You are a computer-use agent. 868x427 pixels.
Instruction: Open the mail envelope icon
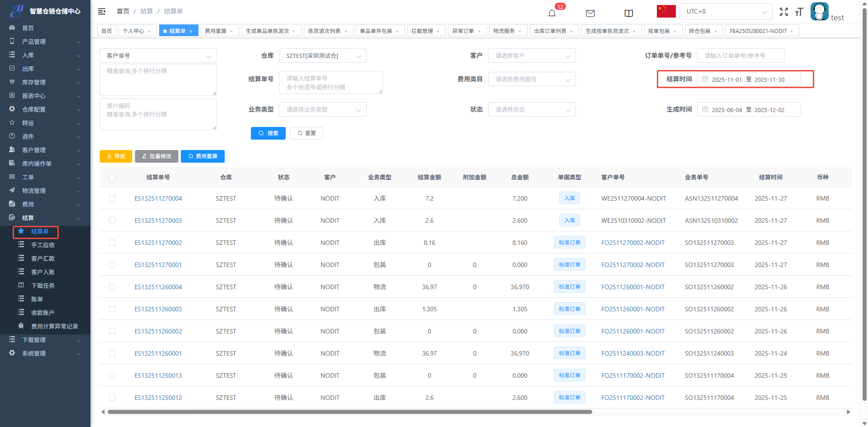tap(590, 13)
